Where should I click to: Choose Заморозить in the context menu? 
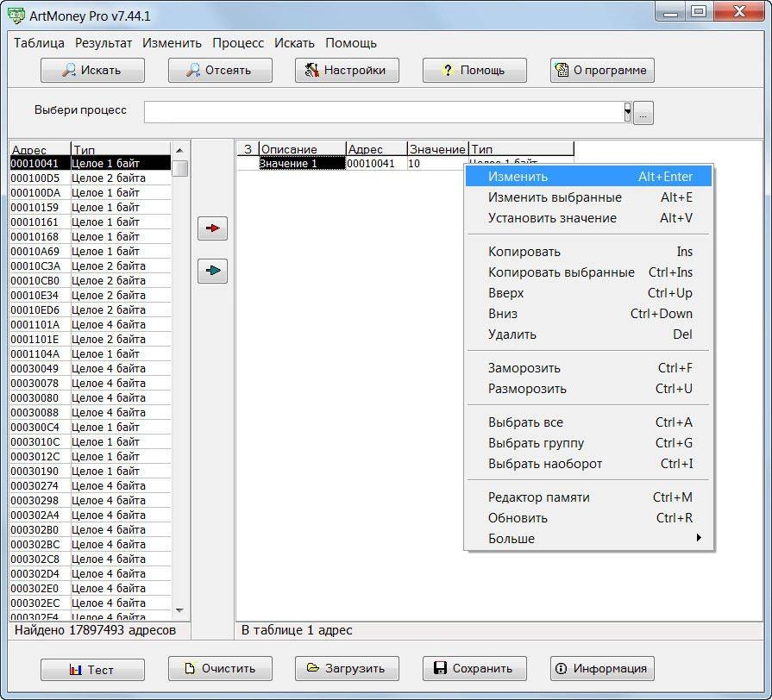tap(589, 367)
